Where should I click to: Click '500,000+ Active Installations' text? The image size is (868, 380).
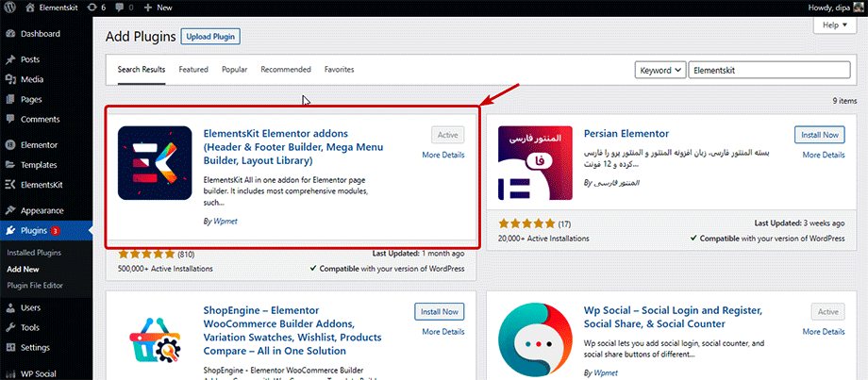pos(165,269)
